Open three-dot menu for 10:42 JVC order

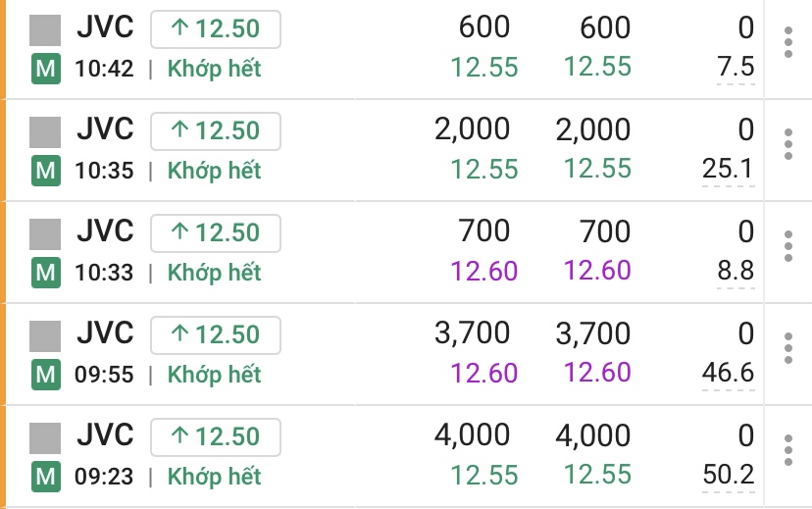click(x=787, y=43)
